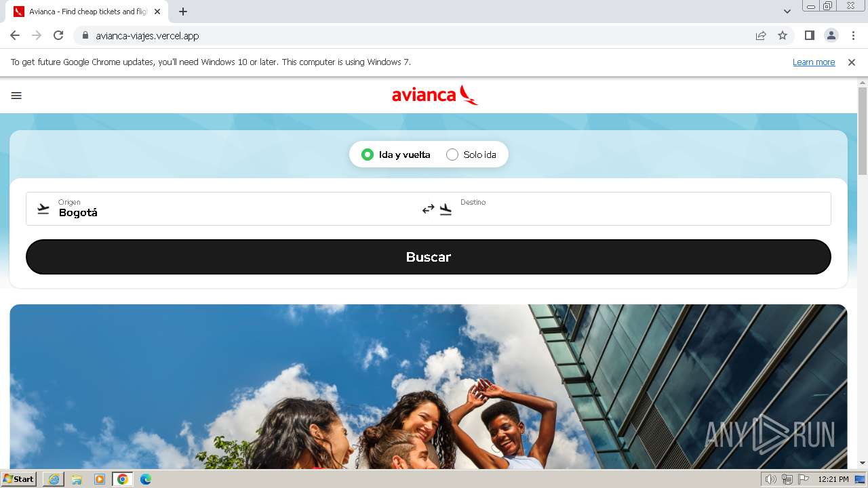Open the hamburger menu icon
The height and width of the screenshot is (488, 868).
point(16,96)
